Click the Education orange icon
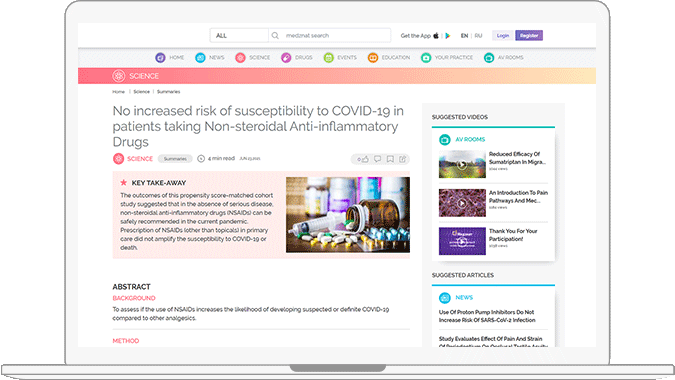This screenshot has width=675, height=380. coord(373,57)
